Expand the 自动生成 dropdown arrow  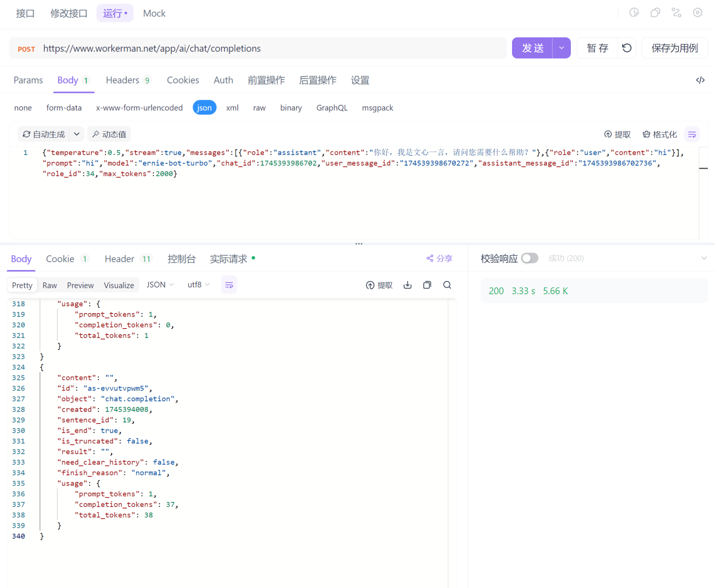(x=77, y=134)
